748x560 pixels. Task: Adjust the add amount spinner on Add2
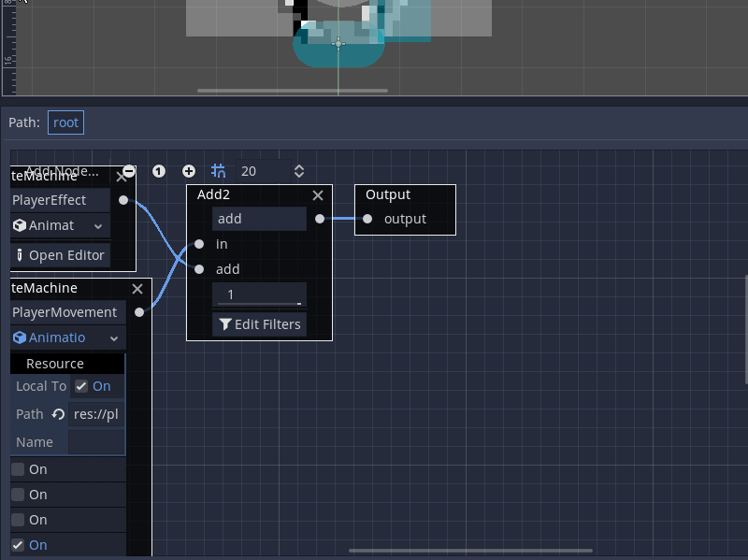coord(259,294)
